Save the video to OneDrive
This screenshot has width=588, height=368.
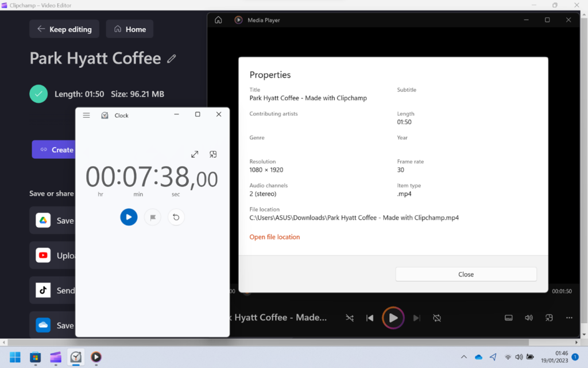52,325
